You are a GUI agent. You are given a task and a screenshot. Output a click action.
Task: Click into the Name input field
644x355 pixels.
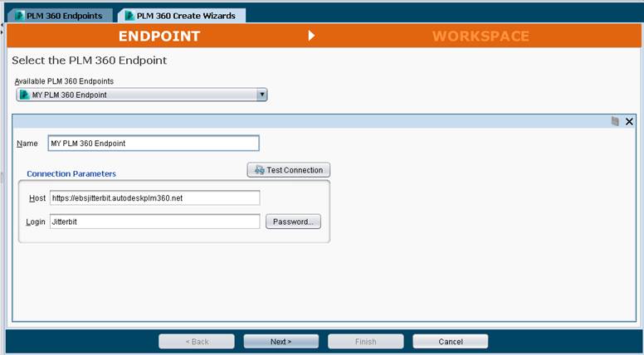154,143
